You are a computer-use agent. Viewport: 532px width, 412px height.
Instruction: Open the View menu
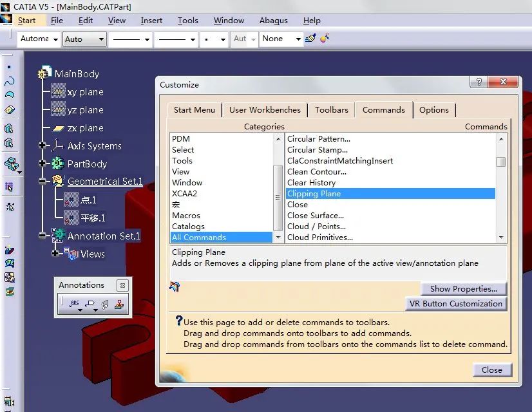pos(117,21)
